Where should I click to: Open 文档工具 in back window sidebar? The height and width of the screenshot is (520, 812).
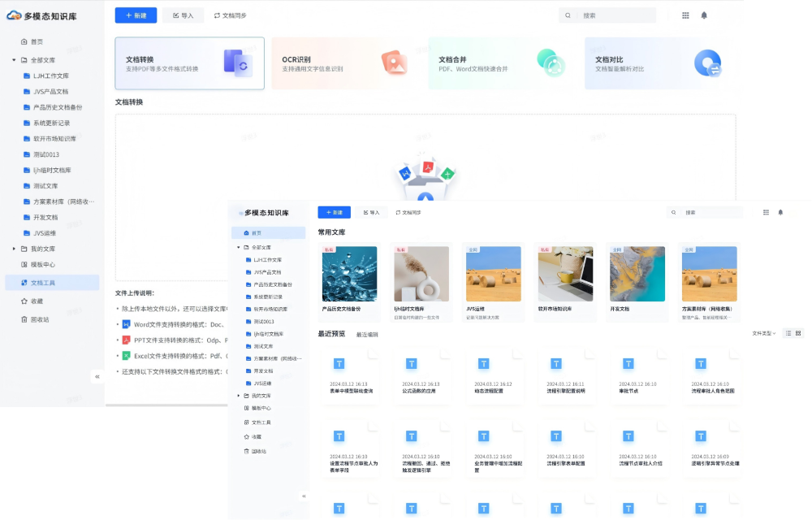[52, 282]
